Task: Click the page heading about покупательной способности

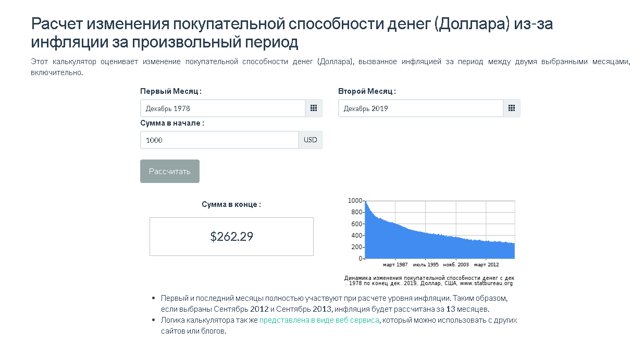Action: pyautogui.click(x=292, y=32)
